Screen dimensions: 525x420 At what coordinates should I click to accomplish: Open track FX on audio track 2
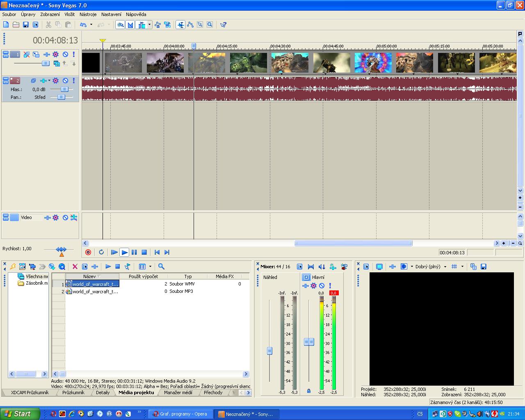56,81
